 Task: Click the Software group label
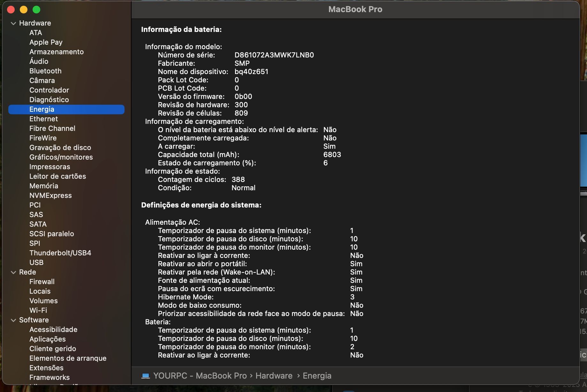tap(34, 320)
